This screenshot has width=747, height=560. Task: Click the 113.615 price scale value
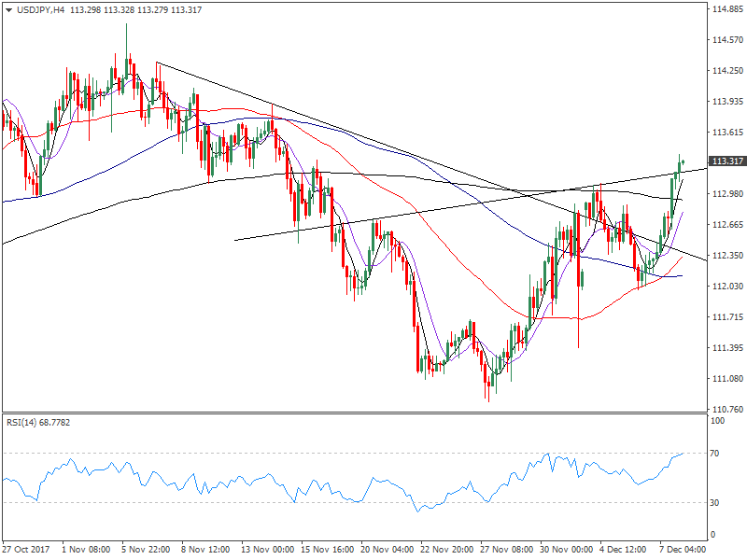tap(726, 133)
